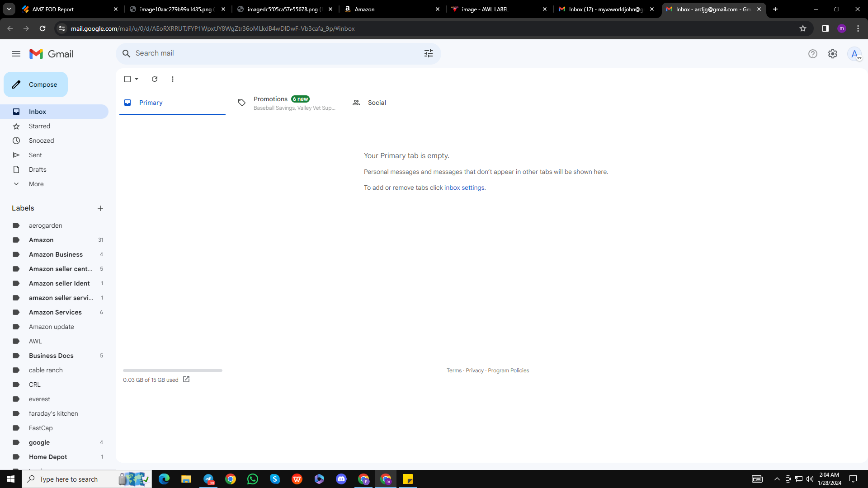868x488 pixels.
Task: Switch to the AMZ EOD Report browser tab
Action: [x=70, y=9]
